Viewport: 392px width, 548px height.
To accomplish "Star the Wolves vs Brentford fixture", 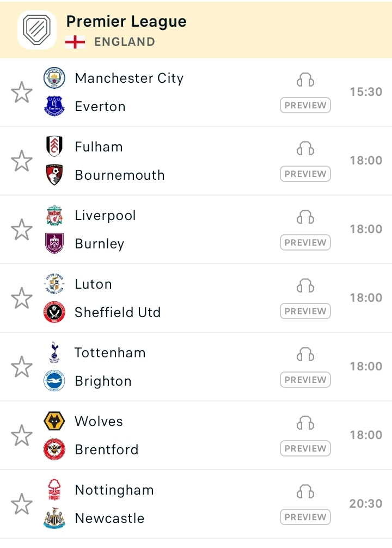I will pos(22,435).
